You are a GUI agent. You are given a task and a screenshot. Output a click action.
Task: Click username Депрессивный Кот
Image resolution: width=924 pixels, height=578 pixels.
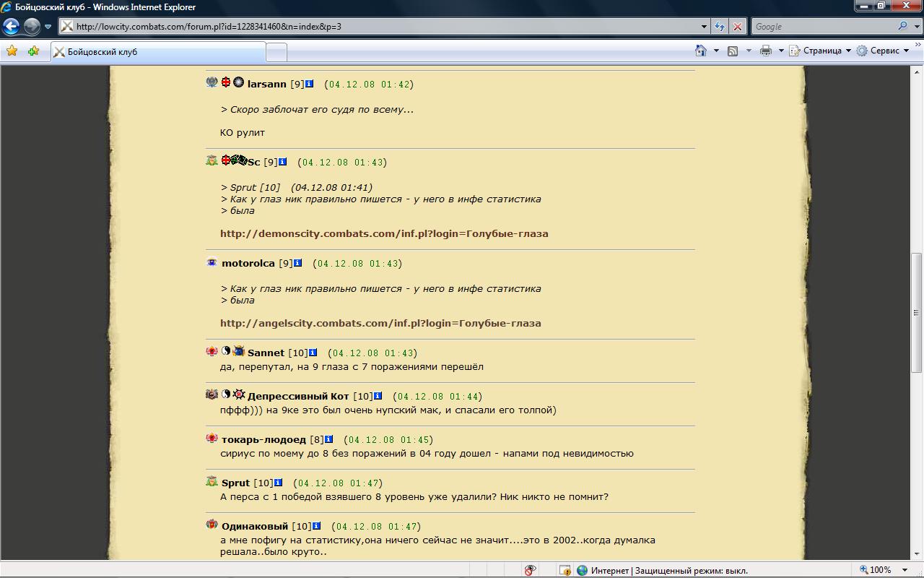click(x=298, y=396)
